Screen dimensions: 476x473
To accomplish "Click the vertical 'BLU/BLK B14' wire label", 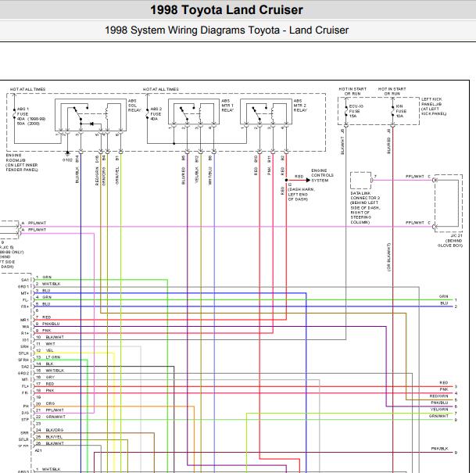I will tap(77, 170).
